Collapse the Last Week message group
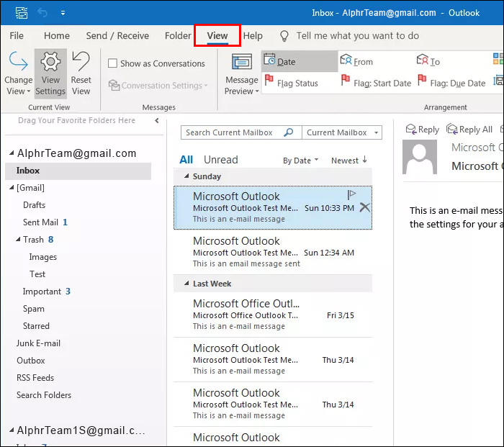Image resolution: width=504 pixels, height=447 pixels. pos(186,284)
